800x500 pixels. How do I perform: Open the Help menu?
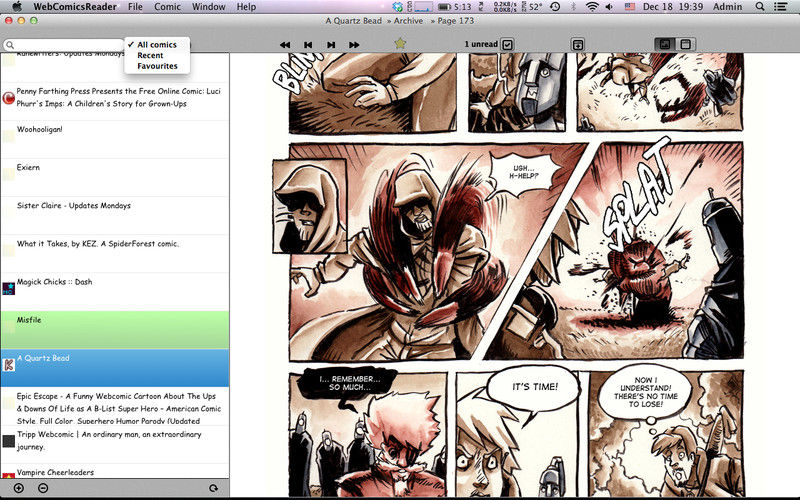[246, 7]
